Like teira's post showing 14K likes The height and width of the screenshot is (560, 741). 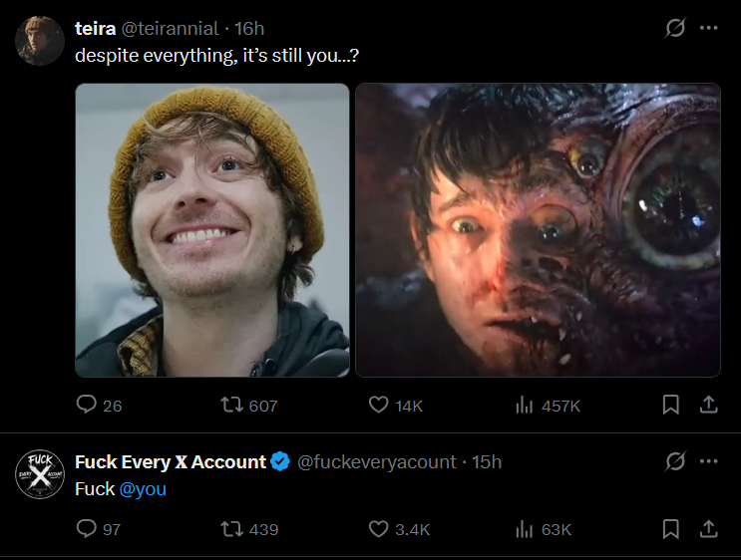click(x=396, y=406)
